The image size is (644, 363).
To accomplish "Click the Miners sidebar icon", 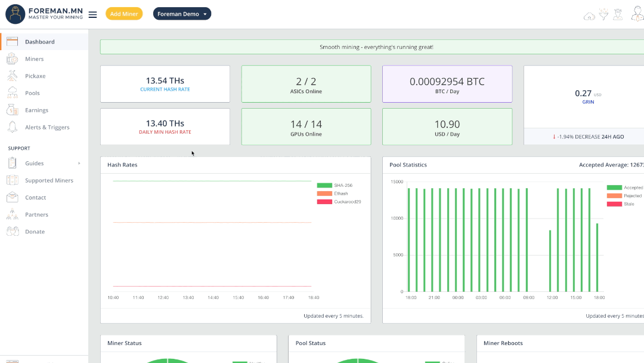I will pyautogui.click(x=13, y=59).
